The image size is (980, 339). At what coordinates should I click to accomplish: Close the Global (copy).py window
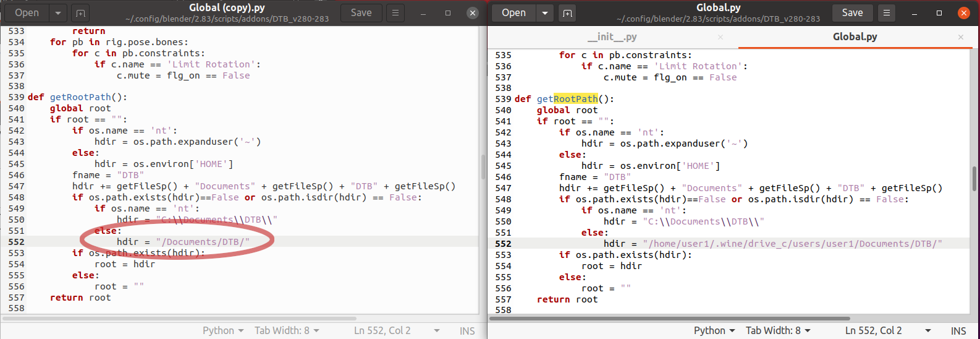pyautogui.click(x=472, y=12)
